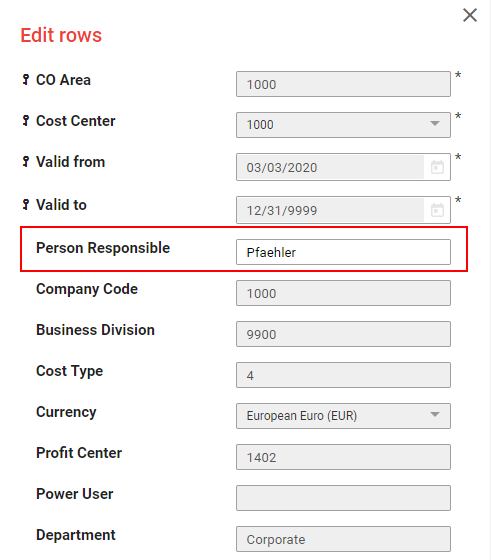Click the key icon beside Valid from
Image resolution: width=491 pixels, height=560 pixels.
26,162
